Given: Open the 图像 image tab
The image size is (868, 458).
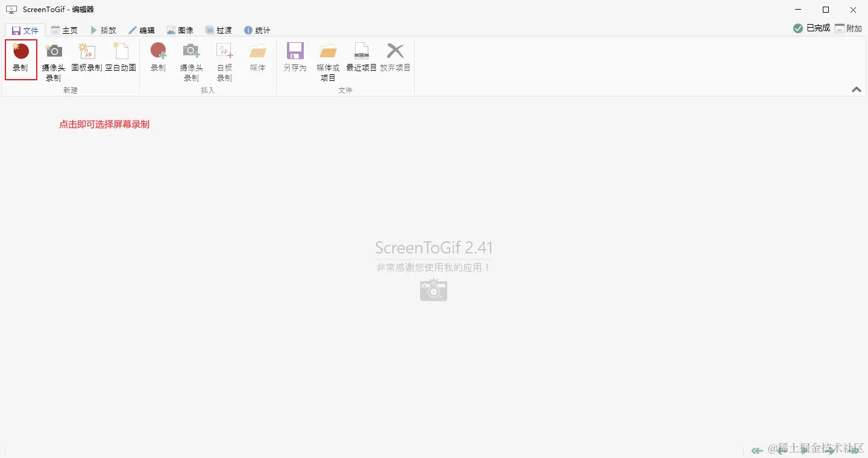Looking at the screenshot, I should pyautogui.click(x=180, y=30).
